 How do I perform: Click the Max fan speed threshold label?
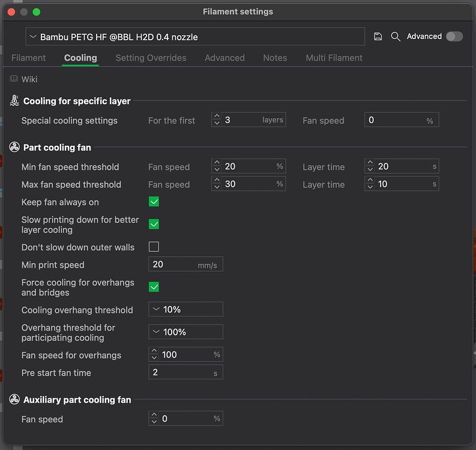(71, 184)
